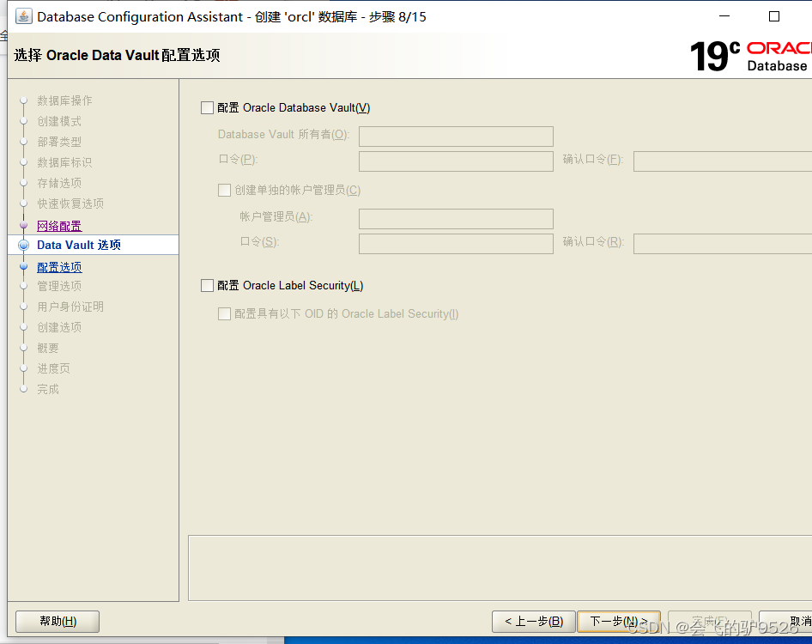Viewport: 812px width, 644px height.
Task: Click the Database Vault 所有者 input field
Action: [456, 136]
